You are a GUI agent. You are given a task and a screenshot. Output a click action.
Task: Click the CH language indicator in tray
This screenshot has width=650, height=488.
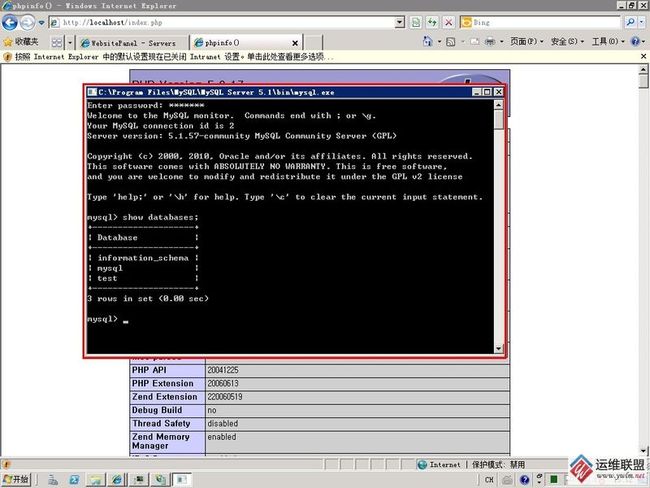pyautogui.click(x=489, y=480)
